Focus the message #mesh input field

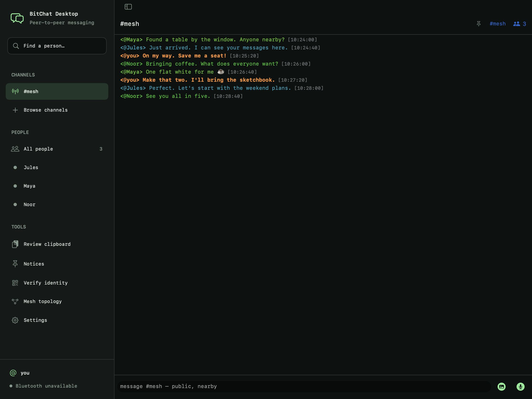304,386
